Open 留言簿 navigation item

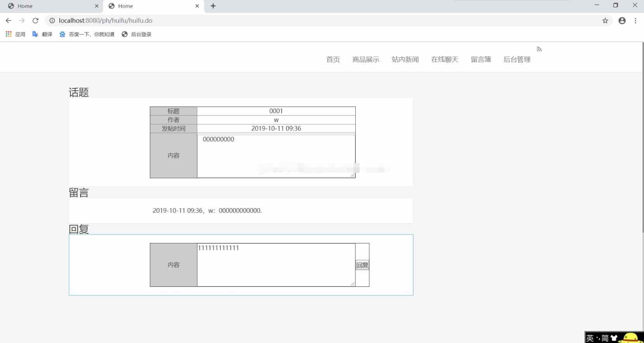(x=481, y=59)
